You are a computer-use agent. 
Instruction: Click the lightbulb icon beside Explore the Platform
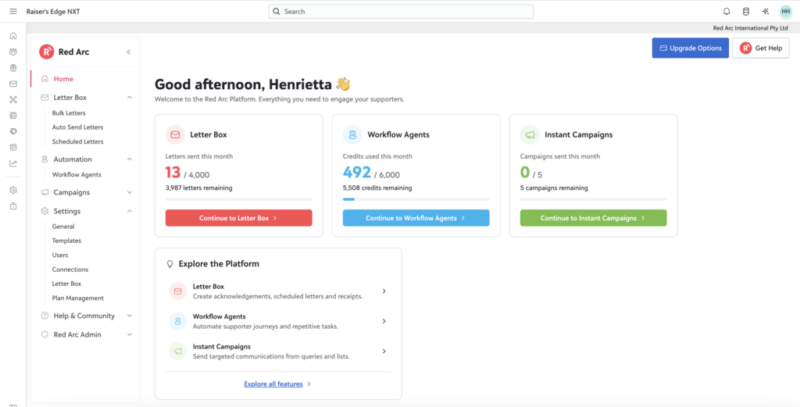[170, 264]
